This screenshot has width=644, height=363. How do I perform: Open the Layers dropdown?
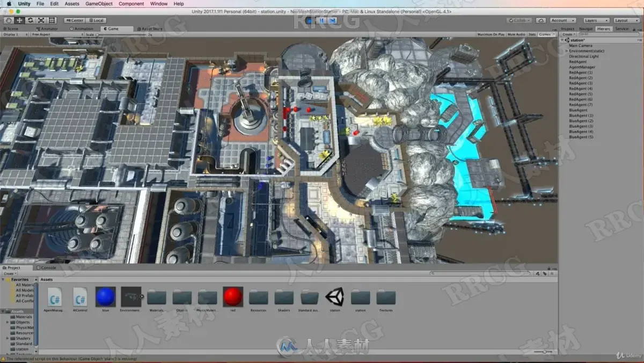[x=596, y=20]
